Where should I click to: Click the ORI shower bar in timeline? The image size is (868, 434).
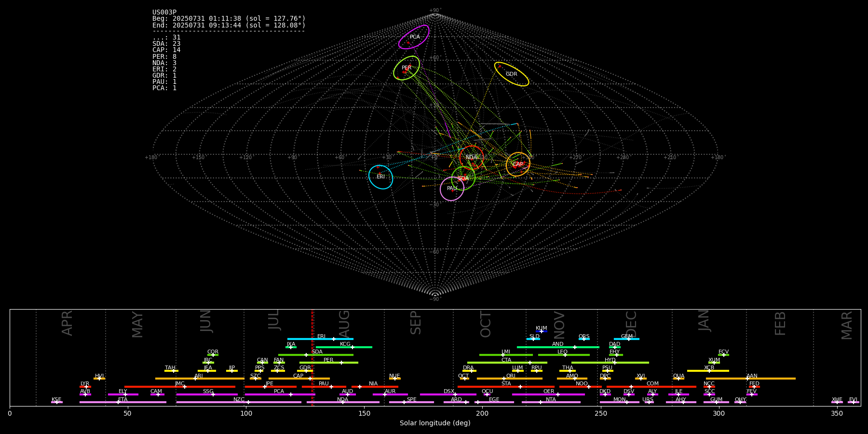pyautogui.click(x=510, y=379)
